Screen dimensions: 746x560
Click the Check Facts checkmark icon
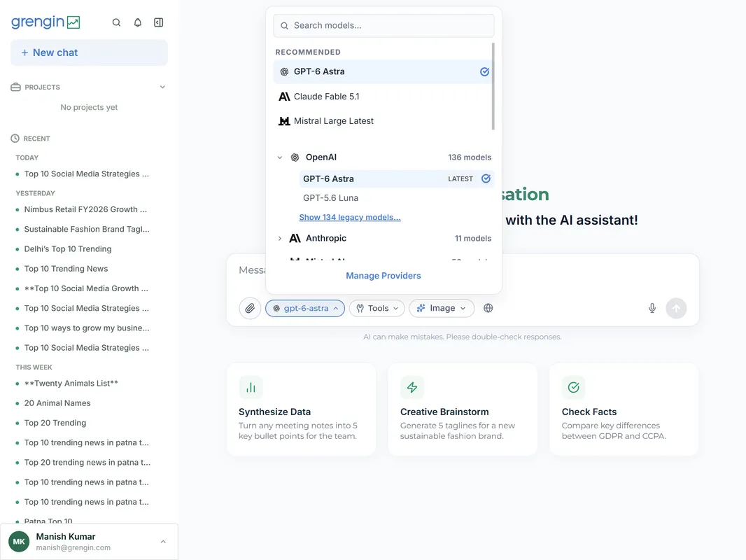[574, 387]
